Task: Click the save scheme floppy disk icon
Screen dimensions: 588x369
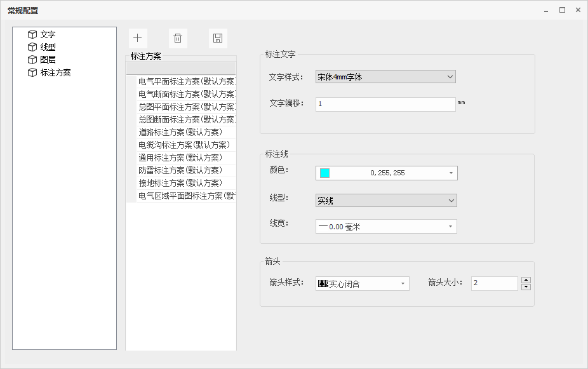Action: pyautogui.click(x=218, y=38)
